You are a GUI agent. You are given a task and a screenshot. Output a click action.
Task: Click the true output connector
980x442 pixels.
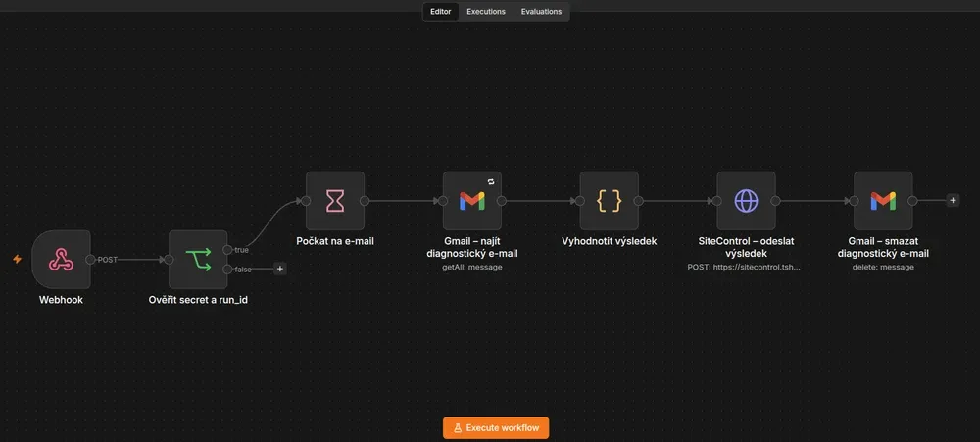coord(227,250)
